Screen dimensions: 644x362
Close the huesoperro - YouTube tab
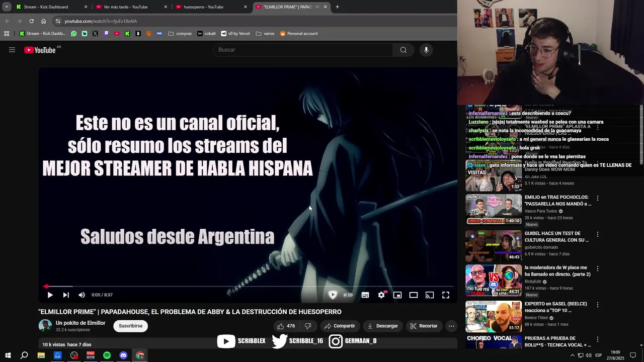click(246, 7)
